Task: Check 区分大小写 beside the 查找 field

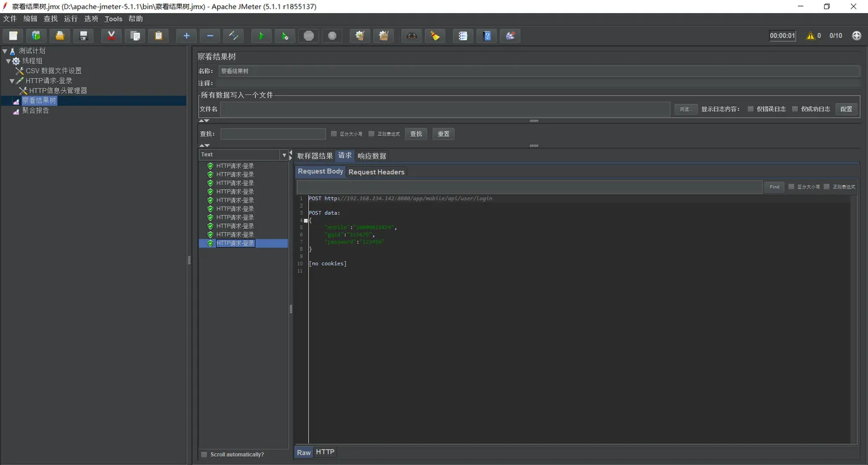Action: coord(334,134)
